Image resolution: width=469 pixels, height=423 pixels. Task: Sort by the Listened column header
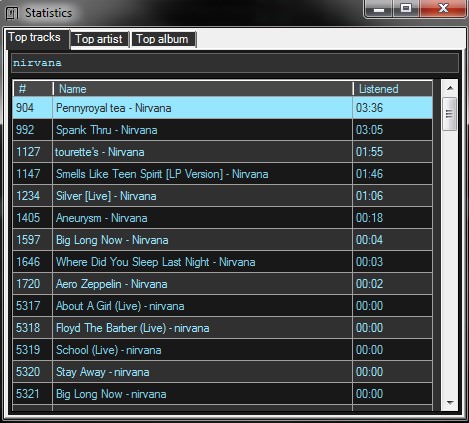pos(393,89)
